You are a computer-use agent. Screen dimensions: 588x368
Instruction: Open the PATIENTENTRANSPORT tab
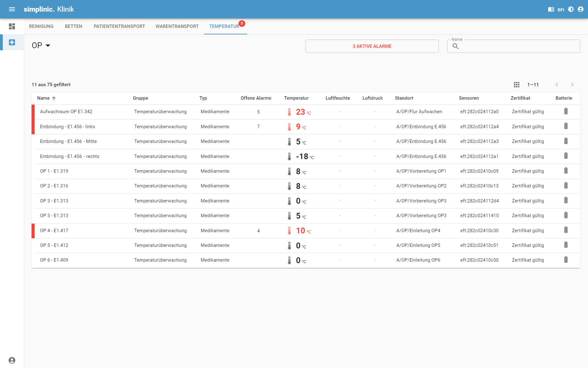(119, 26)
